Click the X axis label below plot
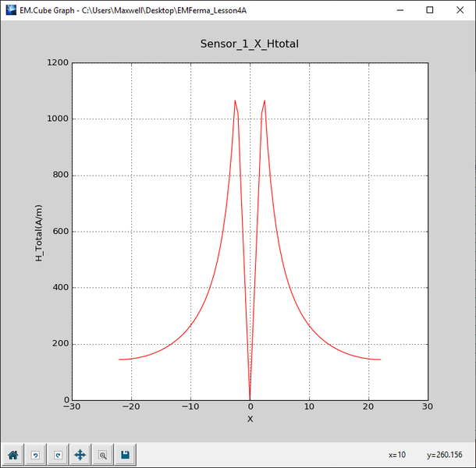 point(250,419)
